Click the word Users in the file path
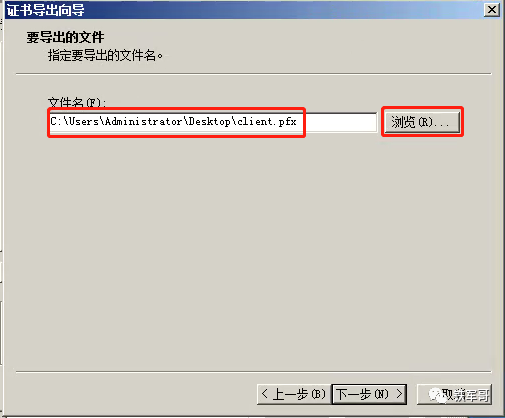Viewport: 505px width, 418px height. pyautogui.click(x=83, y=122)
